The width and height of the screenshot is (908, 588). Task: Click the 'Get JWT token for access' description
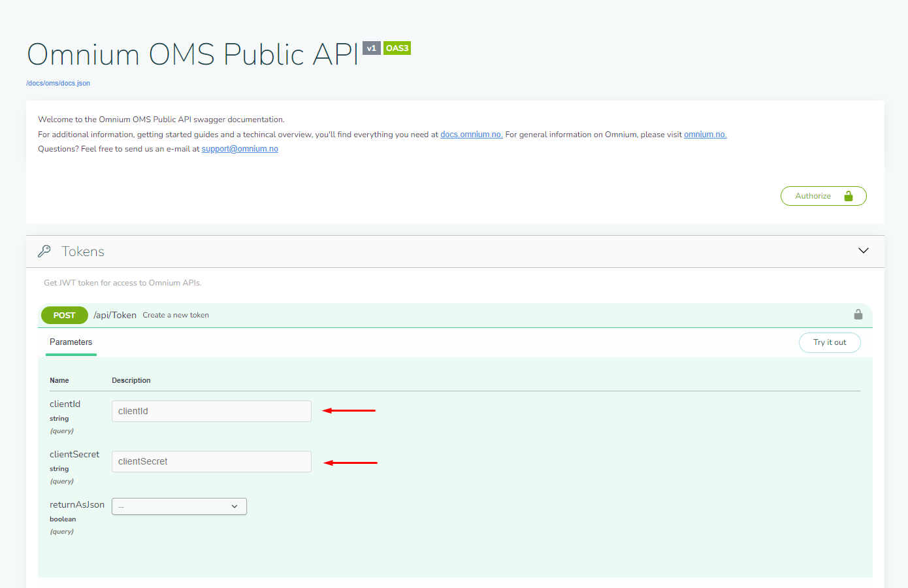[123, 283]
